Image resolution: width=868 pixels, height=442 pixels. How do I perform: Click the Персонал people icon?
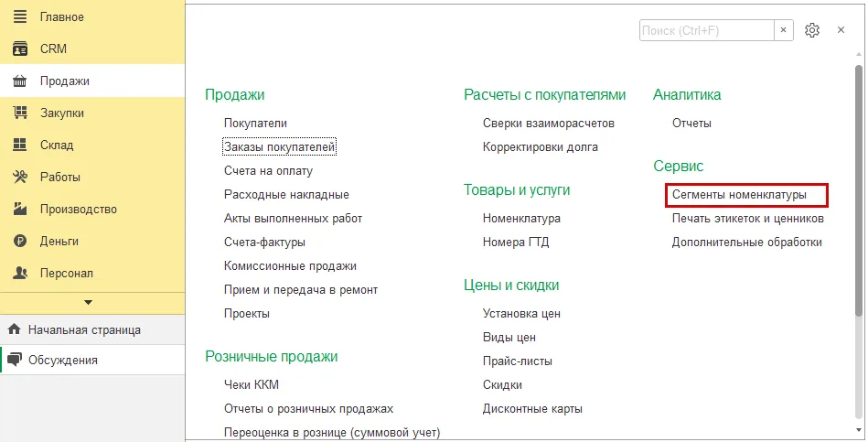tap(20, 273)
